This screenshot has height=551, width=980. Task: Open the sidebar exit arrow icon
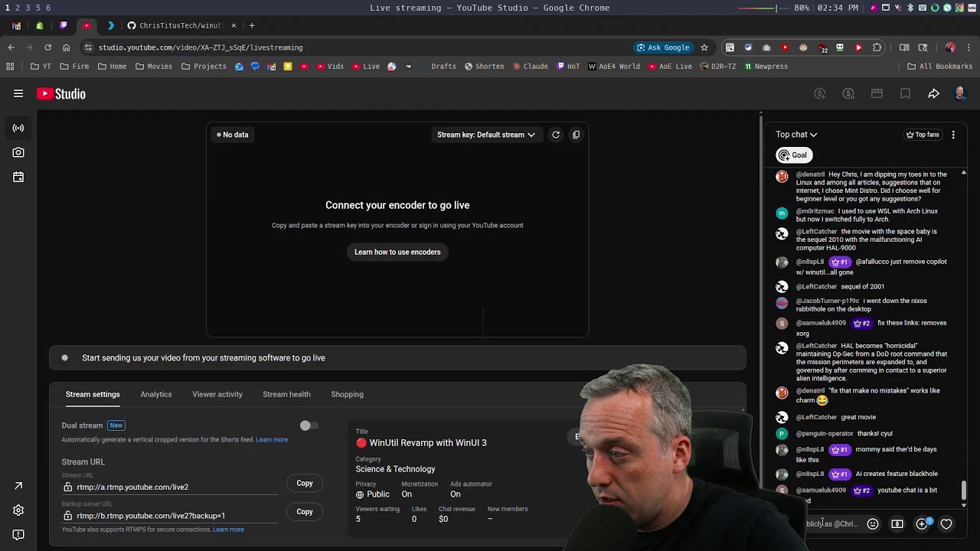tap(18, 486)
